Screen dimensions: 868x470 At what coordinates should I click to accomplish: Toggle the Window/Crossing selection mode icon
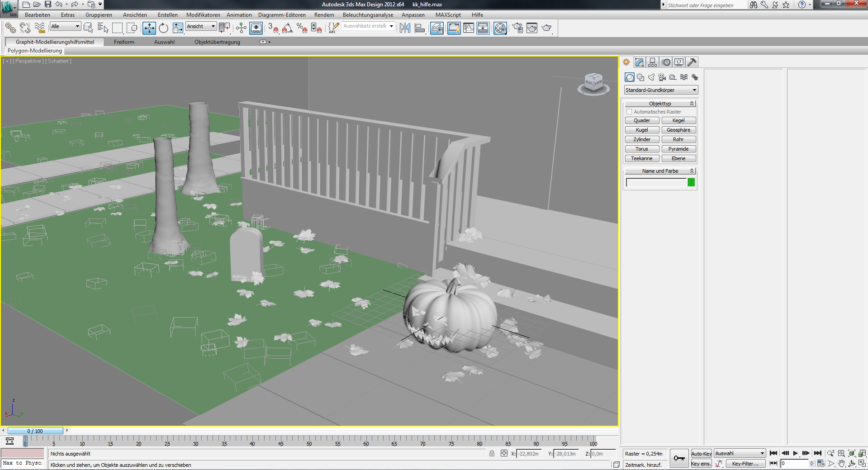coord(132,28)
